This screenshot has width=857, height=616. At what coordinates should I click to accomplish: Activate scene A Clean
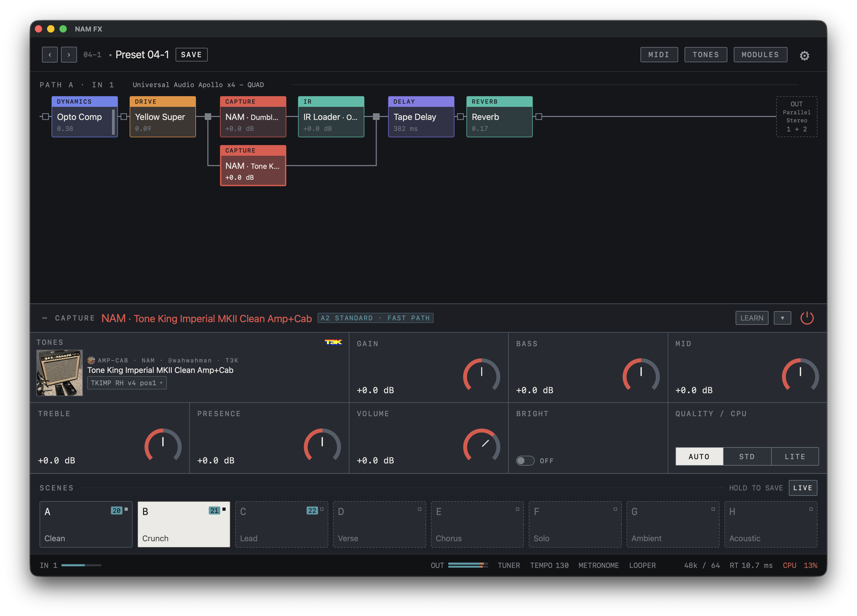(86, 524)
